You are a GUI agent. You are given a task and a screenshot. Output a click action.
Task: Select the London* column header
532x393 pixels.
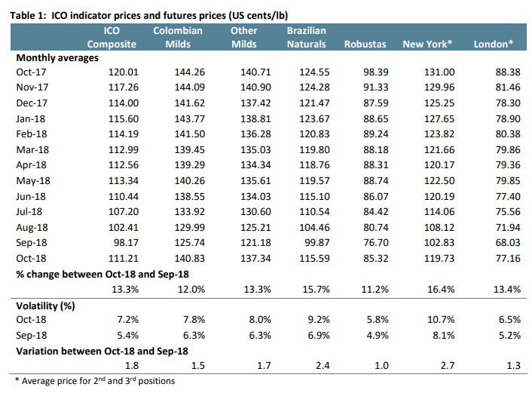pos(494,44)
